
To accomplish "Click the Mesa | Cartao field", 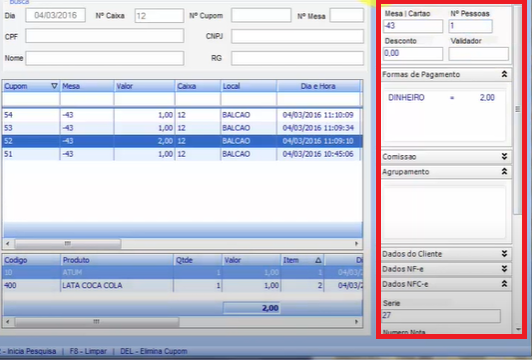I will pyautogui.click(x=413, y=26).
